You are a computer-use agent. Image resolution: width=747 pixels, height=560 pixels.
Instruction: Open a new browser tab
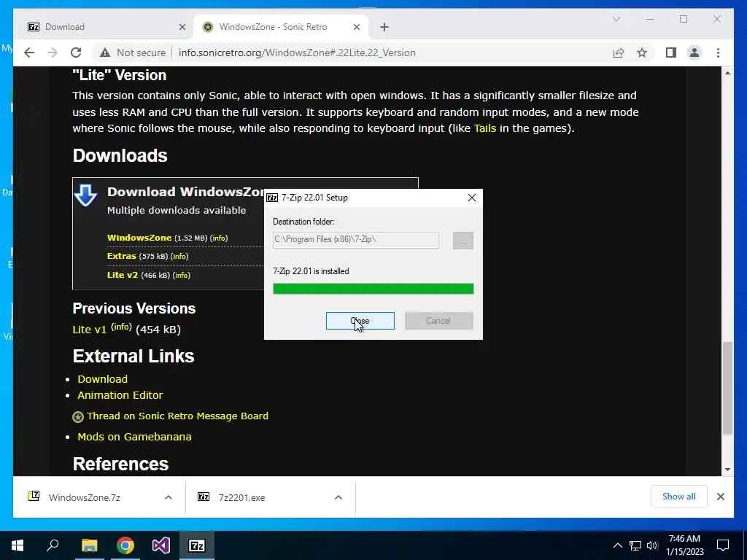click(384, 27)
